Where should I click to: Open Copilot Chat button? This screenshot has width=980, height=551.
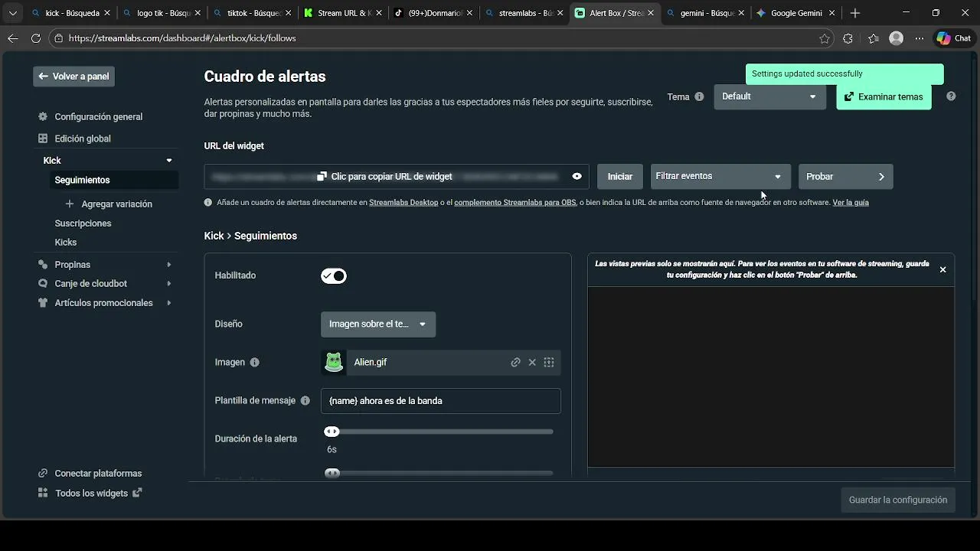[954, 38]
